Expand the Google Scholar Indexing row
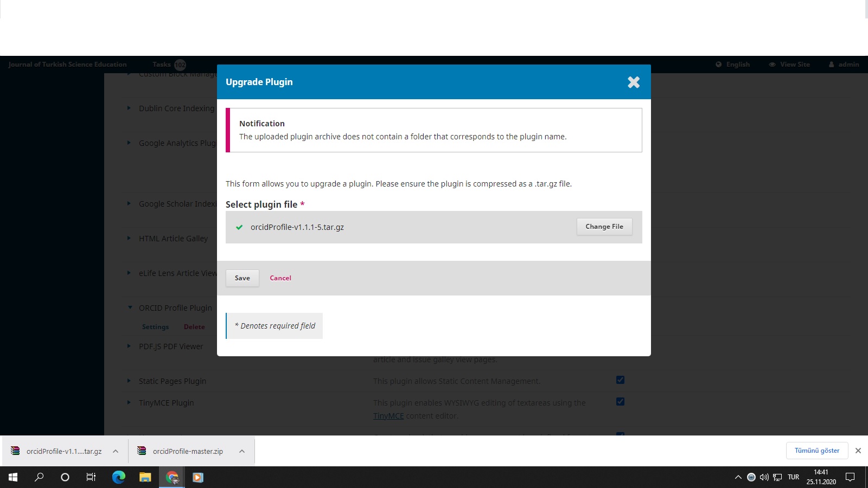868x488 pixels. coord(129,203)
